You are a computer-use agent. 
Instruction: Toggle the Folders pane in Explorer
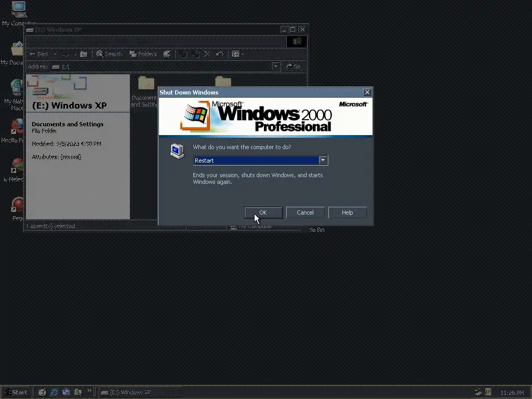click(143, 54)
